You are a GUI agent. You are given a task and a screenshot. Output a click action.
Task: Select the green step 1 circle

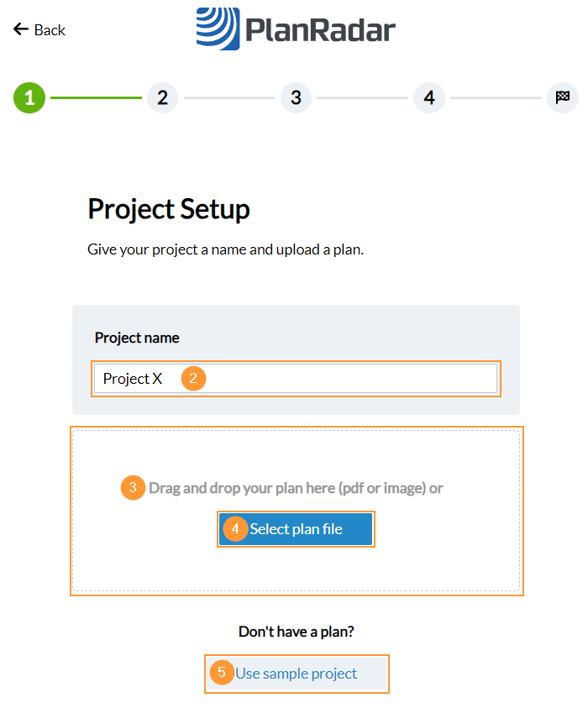29,97
